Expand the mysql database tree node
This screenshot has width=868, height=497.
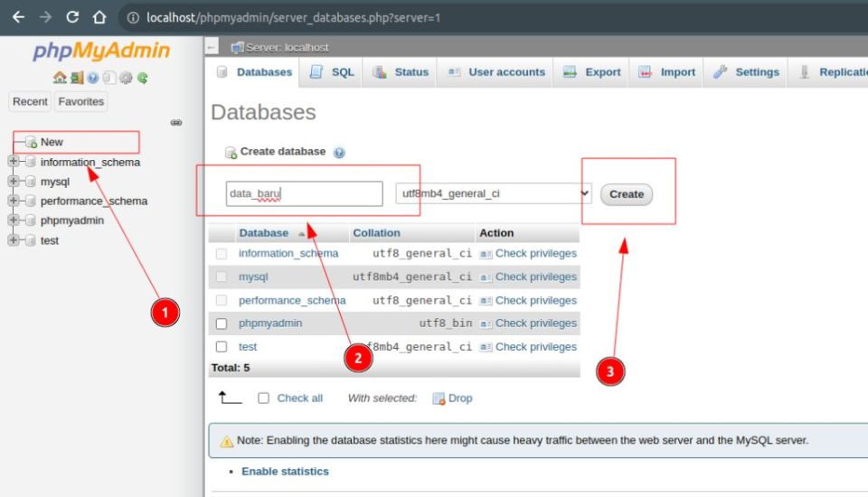[x=14, y=181]
